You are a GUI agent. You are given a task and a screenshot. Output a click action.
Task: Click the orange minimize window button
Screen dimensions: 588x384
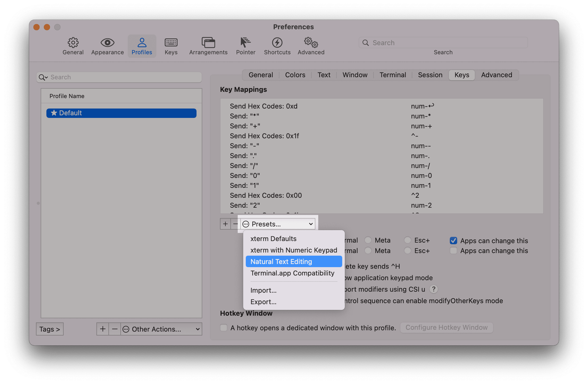[x=47, y=27]
